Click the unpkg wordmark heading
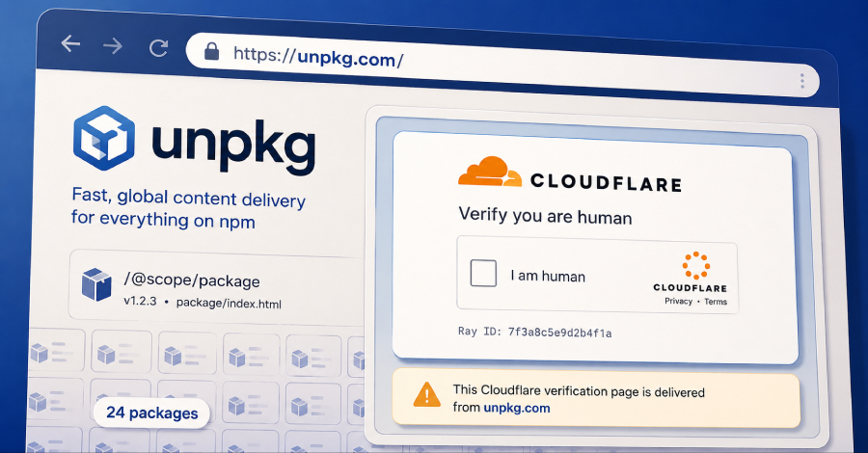 [233, 147]
